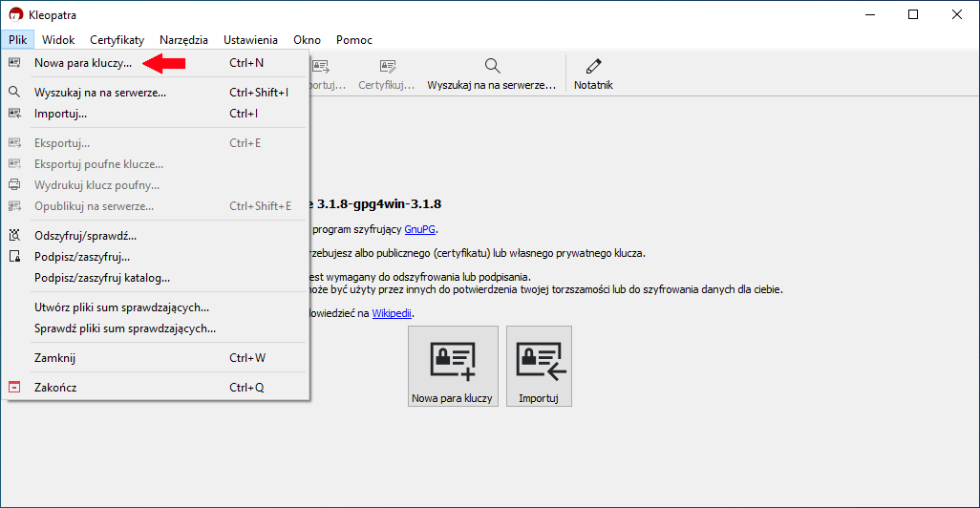Click the Ctrl+E shortcut text
Image resolution: width=980 pixels, height=508 pixels.
tap(245, 143)
